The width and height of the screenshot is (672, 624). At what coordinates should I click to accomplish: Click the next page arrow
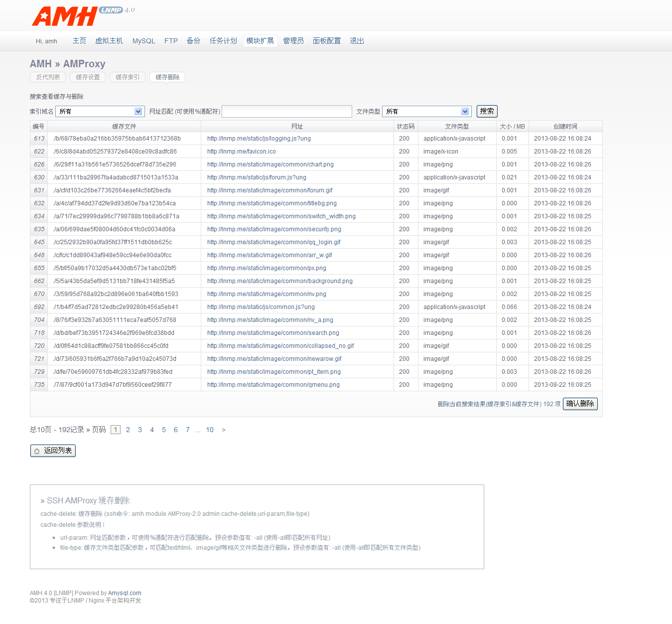tap(224, 430)
